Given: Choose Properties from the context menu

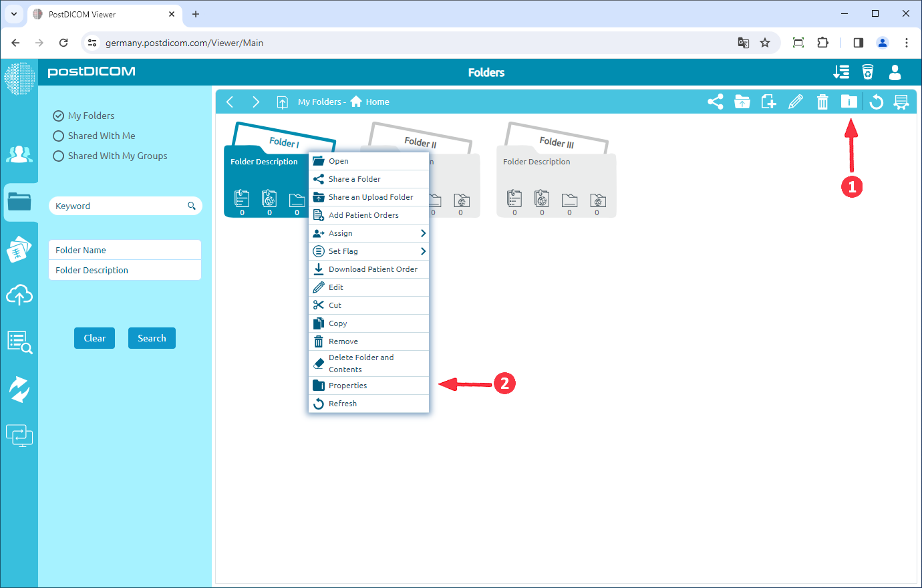Looking at the screenshot, I should coord(348,386).
